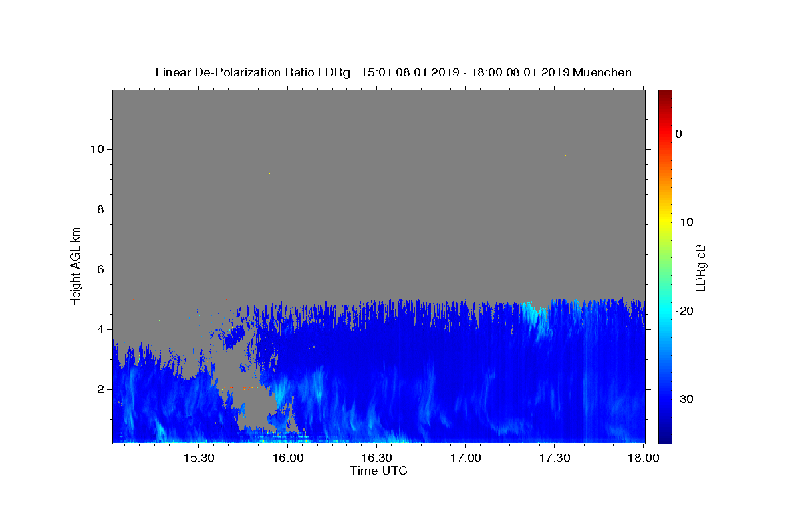The height and width of the screenshot is (532, 798).
Task: Click the colorbar value -10 label
Action: click(684, 222)
